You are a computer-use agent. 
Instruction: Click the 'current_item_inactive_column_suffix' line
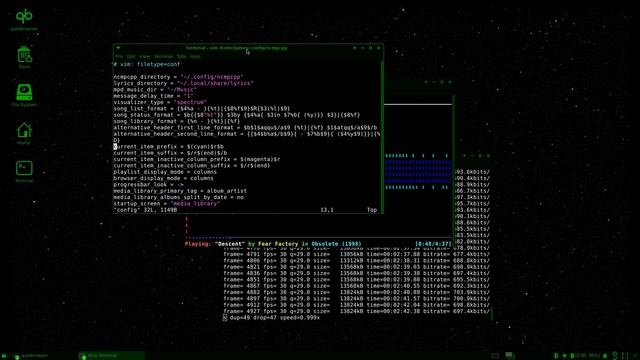tap(192, 165)
